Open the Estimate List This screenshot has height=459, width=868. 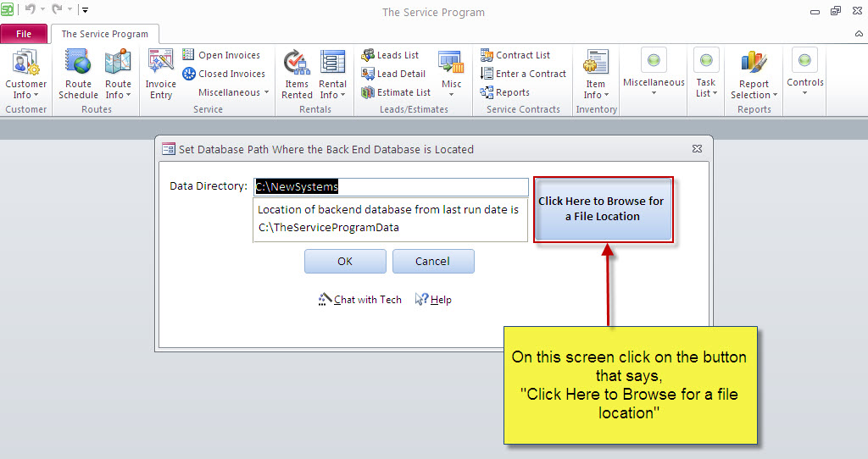click(x=396, y=92)
